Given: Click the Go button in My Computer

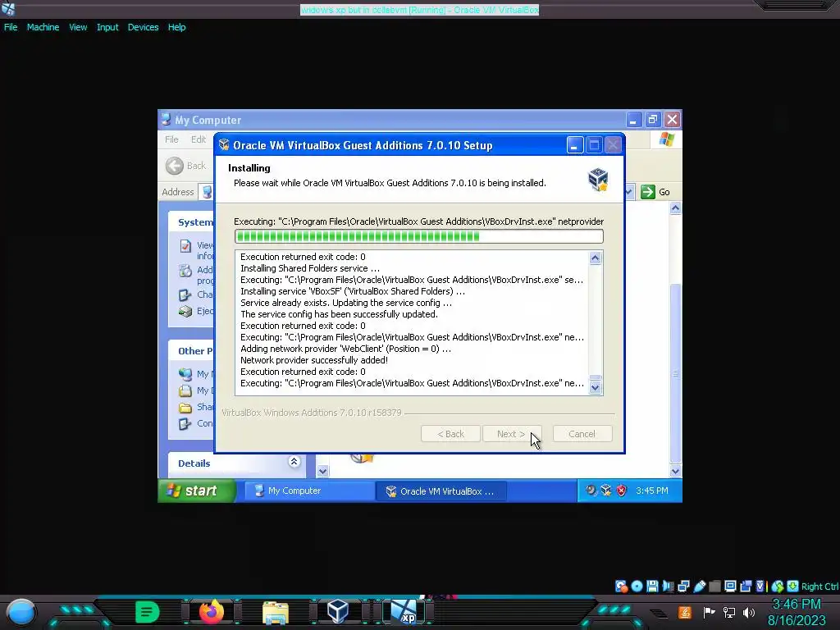Looking at the screenshot, I should tap(655, 192).
